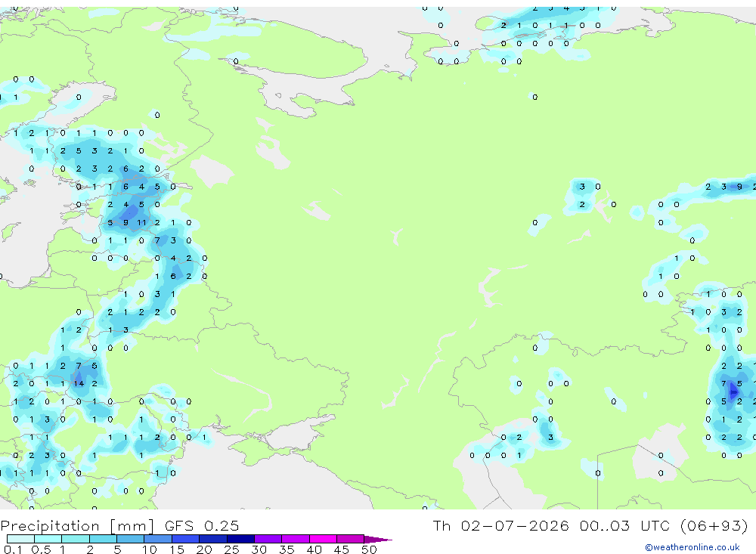
Task: Click the 20–25 mm legend color swatch
Action: point(213,539)
